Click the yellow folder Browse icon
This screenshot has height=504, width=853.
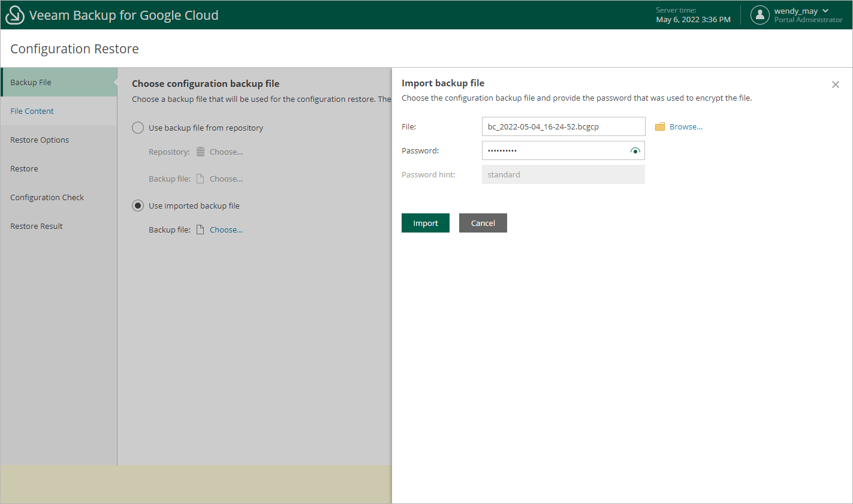click(660, 127)
